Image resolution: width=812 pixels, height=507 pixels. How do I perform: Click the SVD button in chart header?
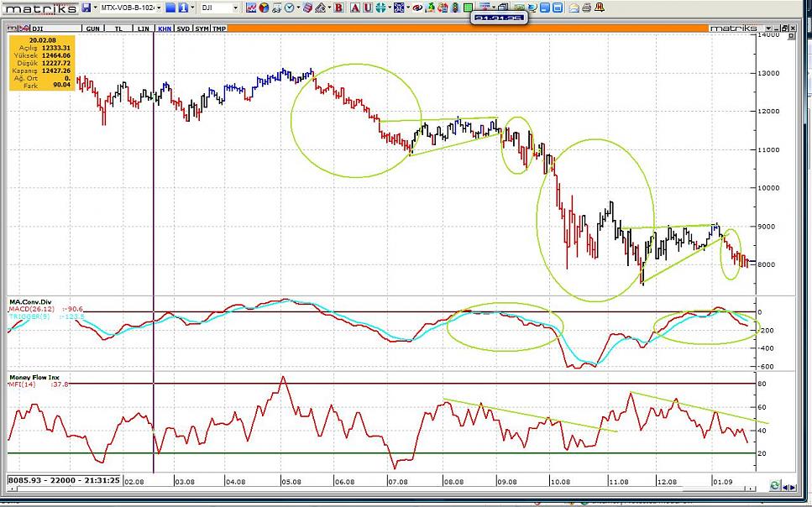tap(183, 29)
